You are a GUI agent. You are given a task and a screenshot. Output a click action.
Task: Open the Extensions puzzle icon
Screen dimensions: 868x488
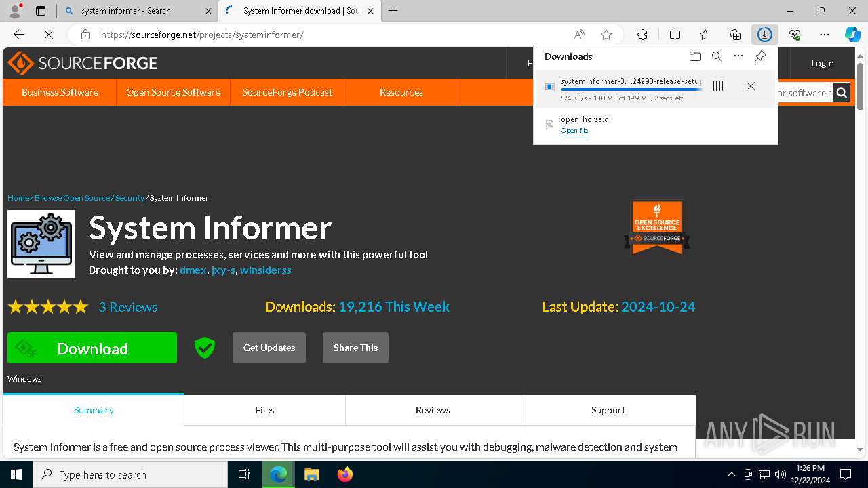pyautogui.click(x=642, y=35)
